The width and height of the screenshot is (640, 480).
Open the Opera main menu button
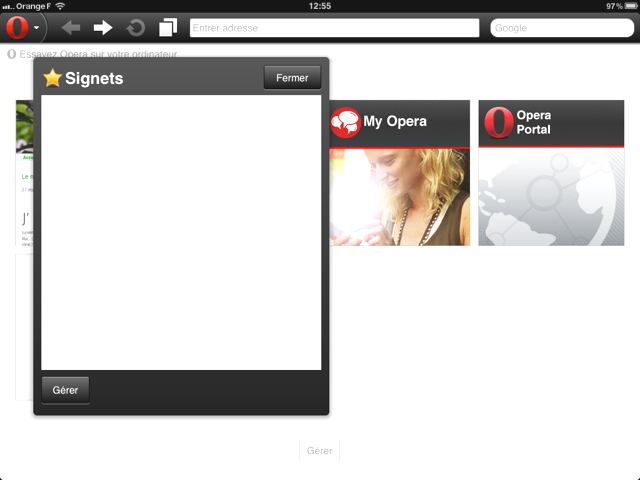click(24, 28)
